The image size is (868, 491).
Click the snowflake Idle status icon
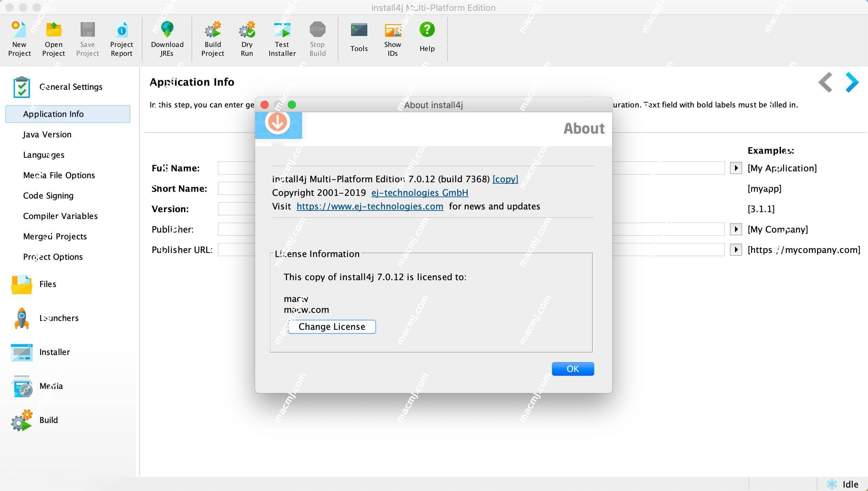(x=832, y=484)
